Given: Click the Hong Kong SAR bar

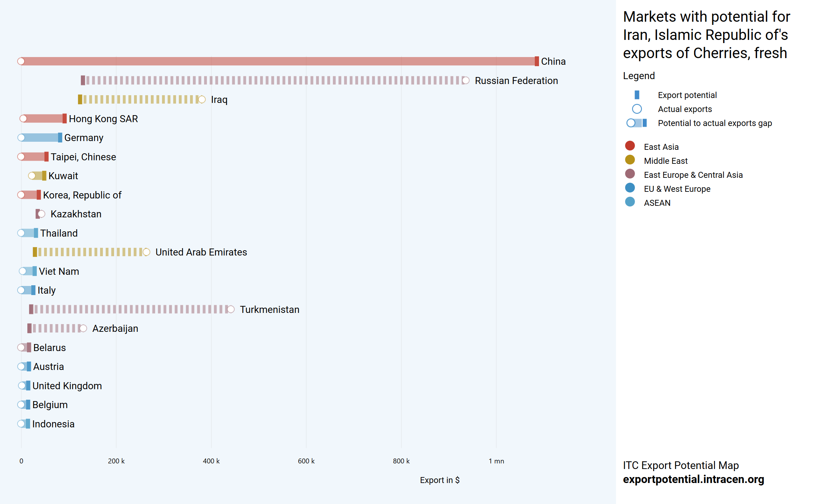Looking at the screenshot, I should tap(44, 119).
